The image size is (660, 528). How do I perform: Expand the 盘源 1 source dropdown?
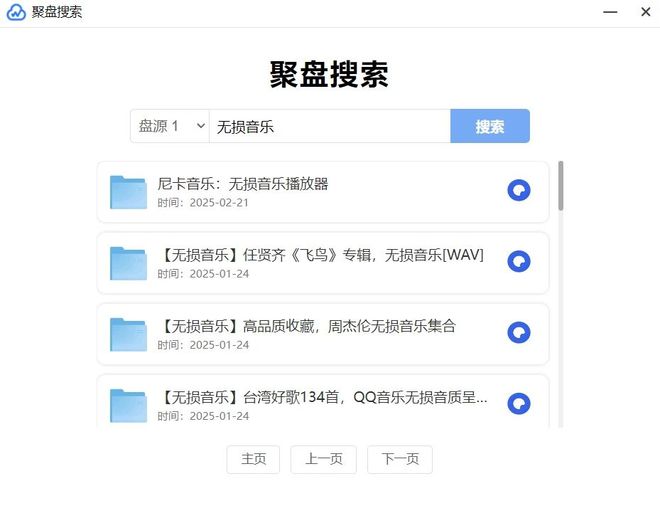[170, 126]
